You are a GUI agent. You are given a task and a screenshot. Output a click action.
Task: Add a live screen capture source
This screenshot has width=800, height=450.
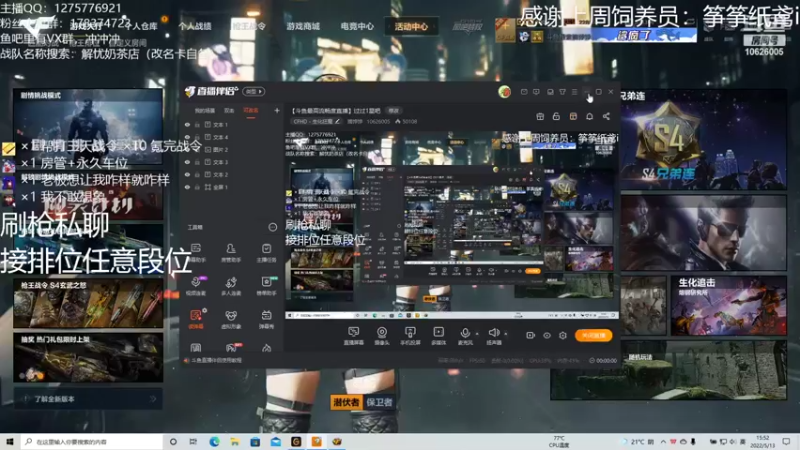pyautogui.click(x=353, y=335)
